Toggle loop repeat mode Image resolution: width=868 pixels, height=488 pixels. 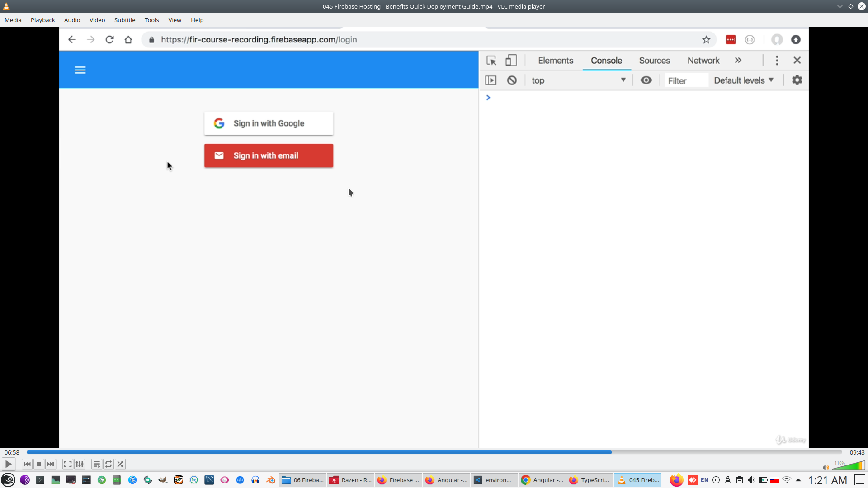click(x=108, y=464)
